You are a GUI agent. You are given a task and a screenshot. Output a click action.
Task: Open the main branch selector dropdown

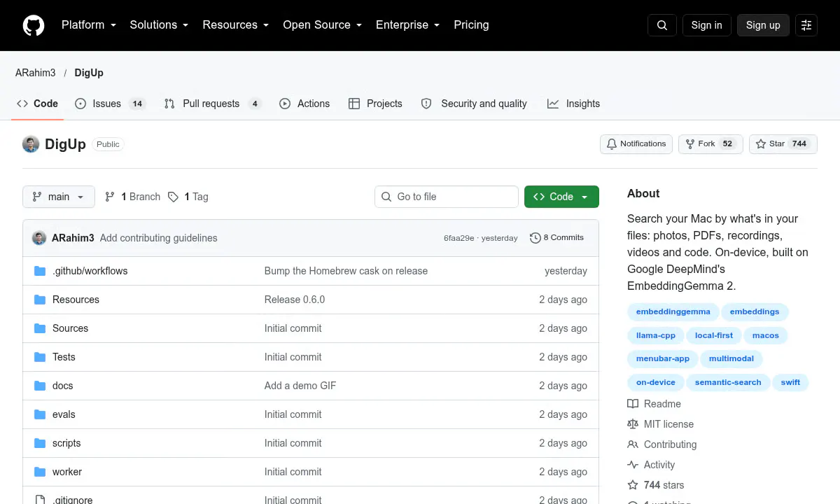pos(58,197)
